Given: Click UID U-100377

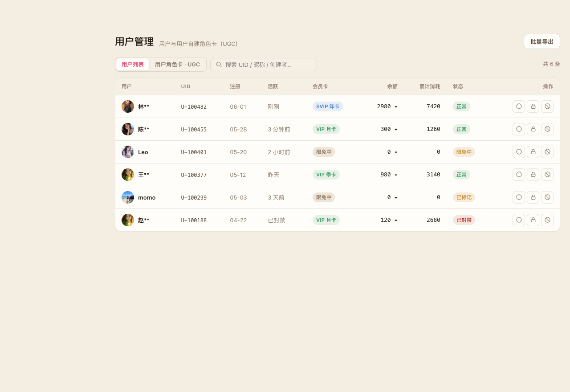Looking at the screenshot, I should click(194, 175).
